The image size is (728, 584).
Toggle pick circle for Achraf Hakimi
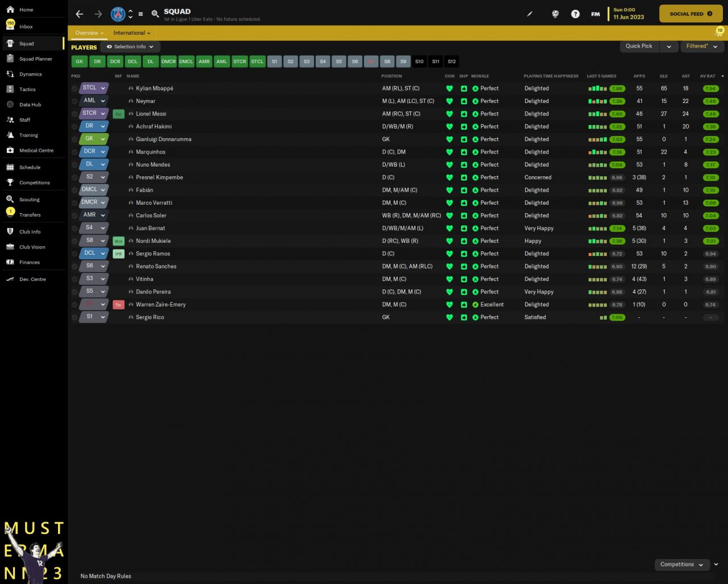(x=75, y=127)
